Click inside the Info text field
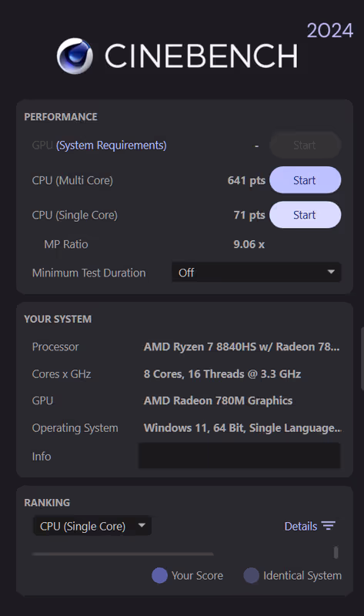The height and width of the screenshot is (616, 364). pos(239,456)
